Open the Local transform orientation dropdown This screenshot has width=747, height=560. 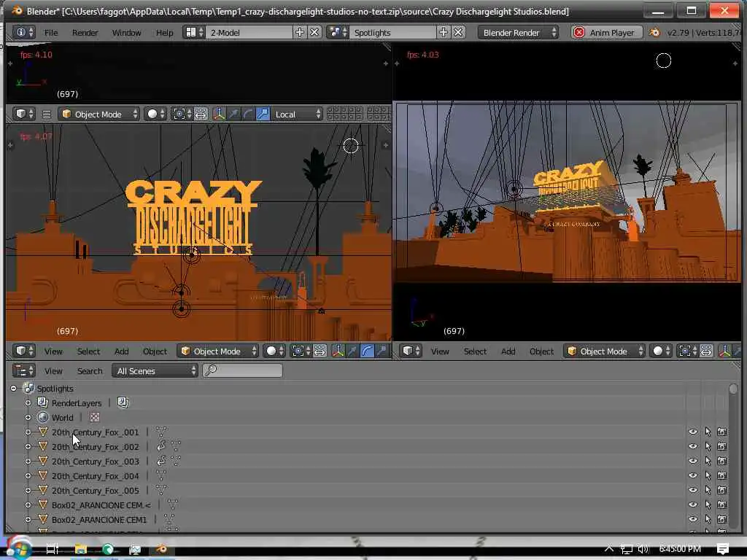point(297,114)
